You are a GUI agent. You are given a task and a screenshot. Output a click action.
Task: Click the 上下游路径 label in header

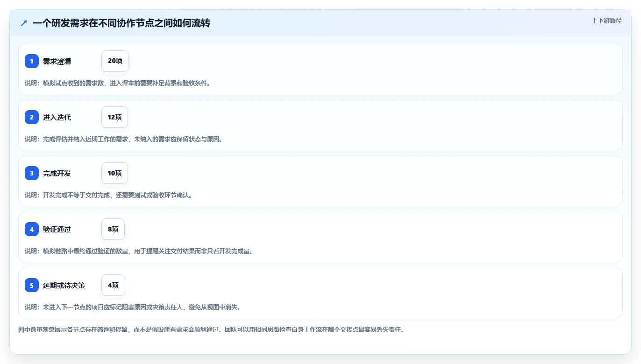(x=606, y=21)
